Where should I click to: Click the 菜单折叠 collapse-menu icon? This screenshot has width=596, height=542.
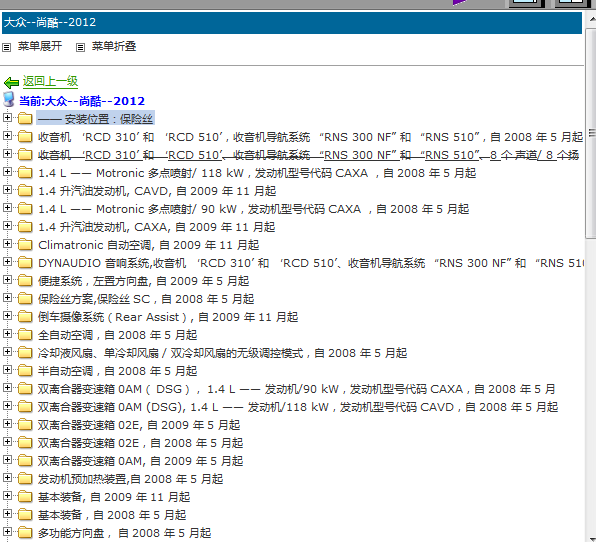pos(80,48)
